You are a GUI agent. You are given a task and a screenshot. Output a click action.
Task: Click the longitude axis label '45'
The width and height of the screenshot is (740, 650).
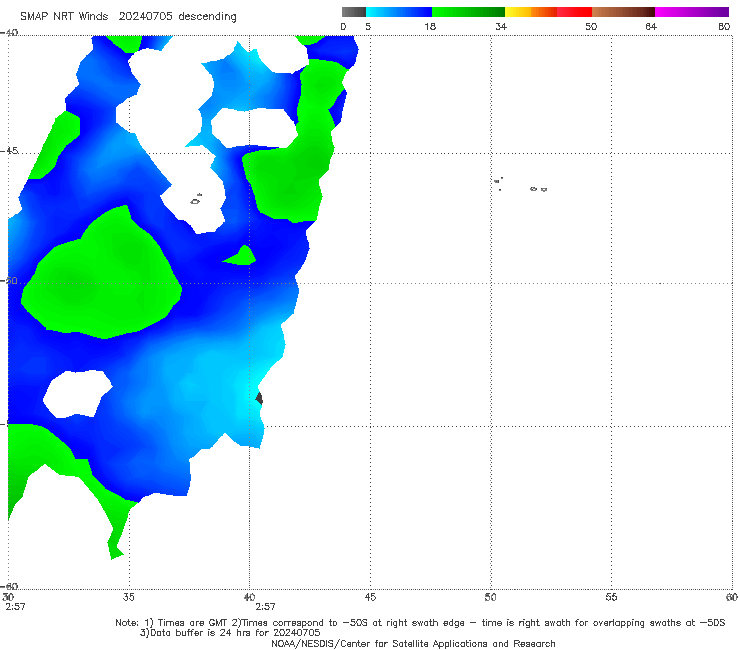[x=370, y=597]
